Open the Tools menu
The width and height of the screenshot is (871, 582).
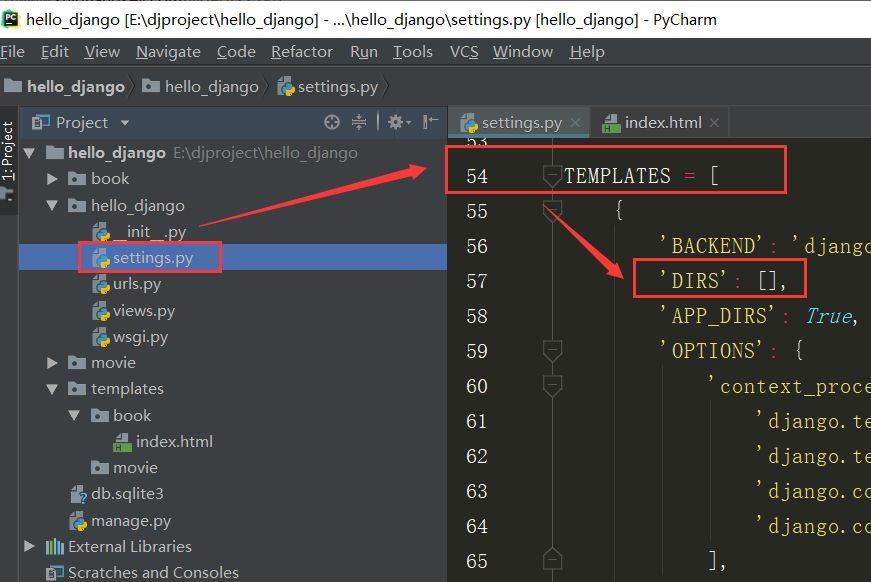413,52
